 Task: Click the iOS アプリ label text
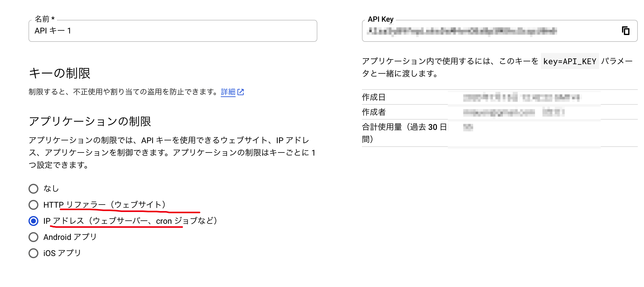(x=62, y=253)
